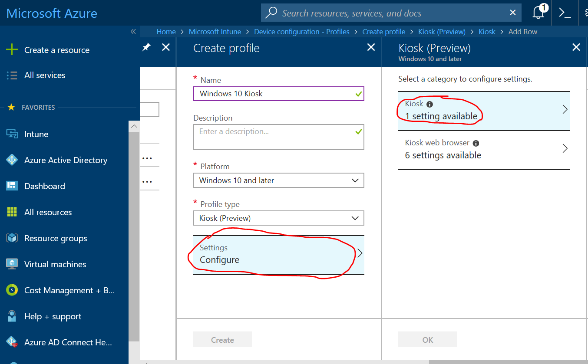Image resolution: width=588 pixels, height=364 pixels.
Task: Open Help + support
Action: (53, 316)
